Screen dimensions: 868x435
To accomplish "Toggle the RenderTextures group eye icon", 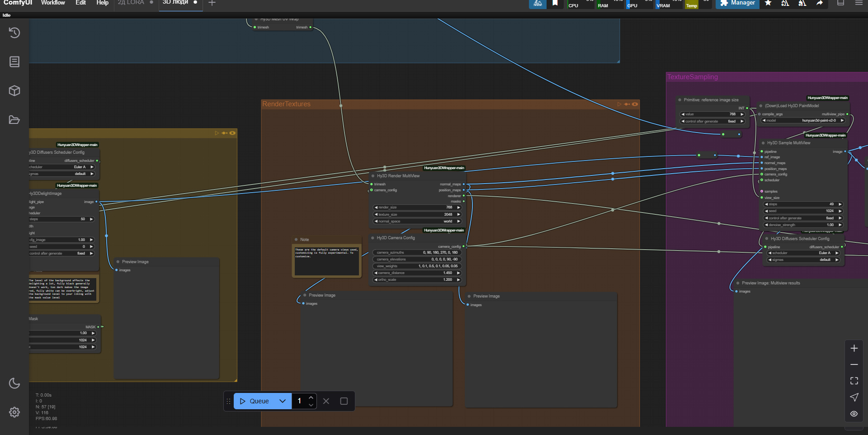I will pyautogui.click(x=635, y=104).
